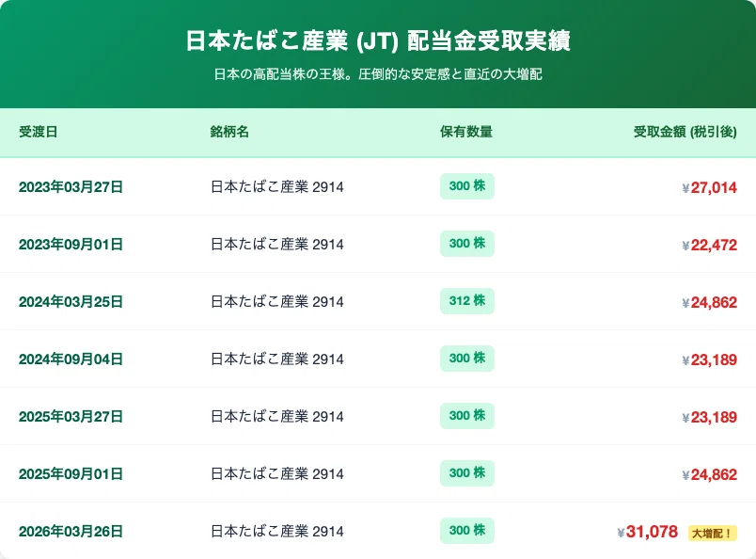The width and height of the screenshot is (756, 559).
Task: Select the date 2026年03月26日
Action: (x=71, y=532)
